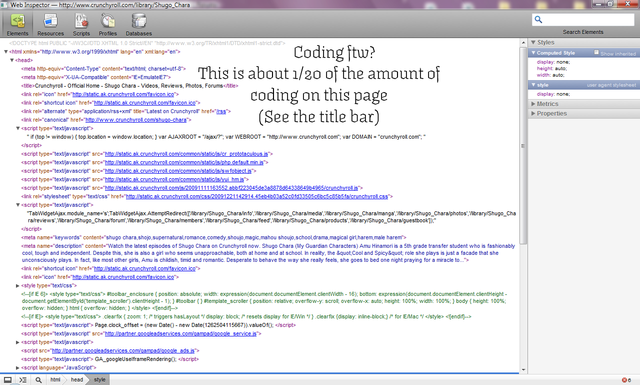Select the style breadcrumb
The width and height of the screenshot is (640, 385).
pyautogui.click(x=100, y=380)
